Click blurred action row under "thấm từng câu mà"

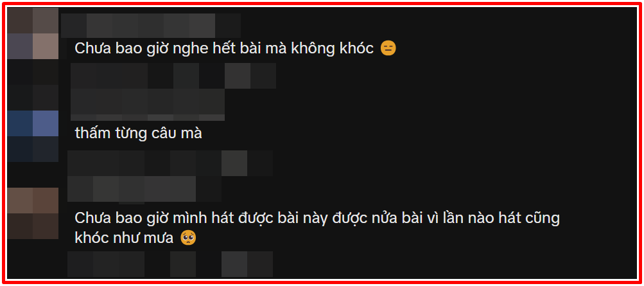click(x=170, y=163)
